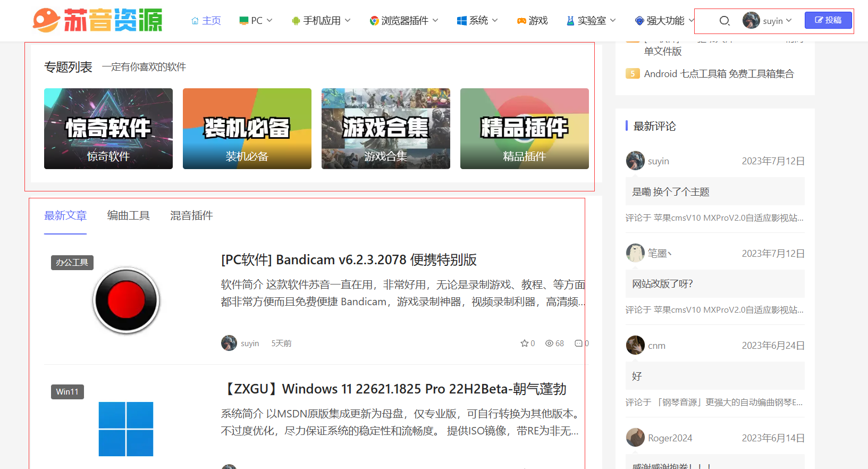The height and width of the screenshot is (469, 868).
Task: Click Roger2024 username in comments
Action: click(x=670, y=438)
